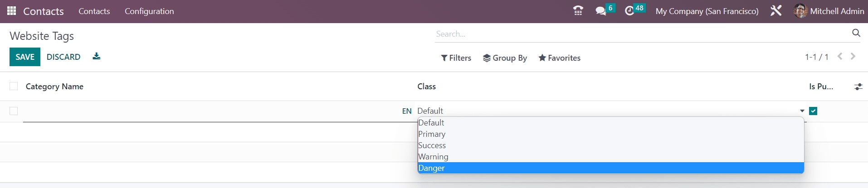The width and height of the screenshot is (868, 188).
Task: Click the debug tools wrench icon
Action: click(x=776, y=11)
